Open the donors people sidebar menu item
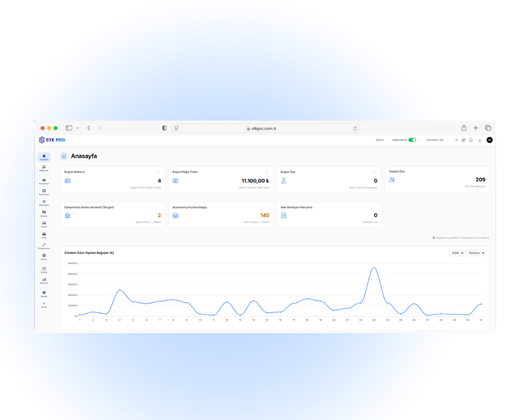The width and height of the screenshot is (520, 420). (x=44, y=168)
